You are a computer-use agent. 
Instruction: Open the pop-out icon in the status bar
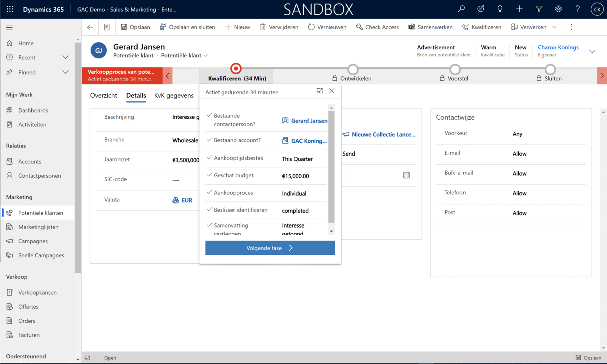87,358
